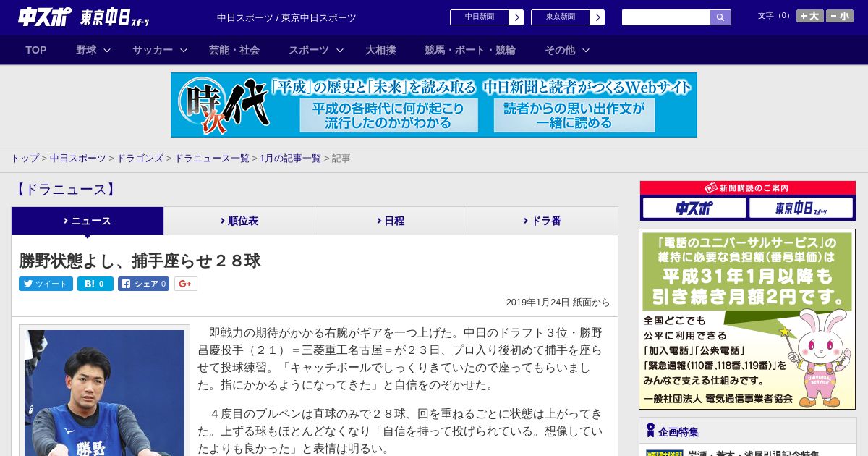Open 中スポ subscription link in sidebar
Image resolution: width=868 pixels, height=456 pixels.
point(694,208)
